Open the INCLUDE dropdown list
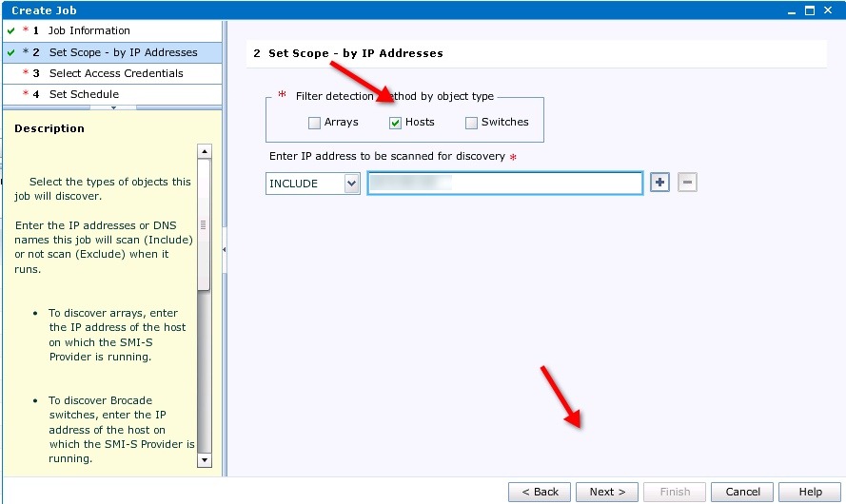846x504 pixels. coord(351,184)
